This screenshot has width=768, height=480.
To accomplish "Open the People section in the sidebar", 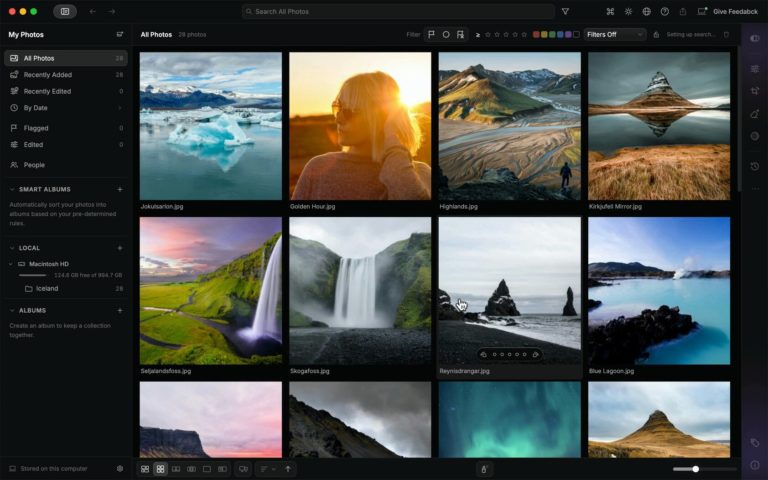I will [66, 165].
